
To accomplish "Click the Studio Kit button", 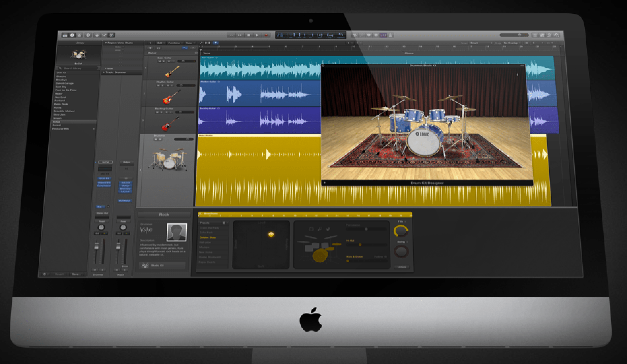I will tap(162, 266).
